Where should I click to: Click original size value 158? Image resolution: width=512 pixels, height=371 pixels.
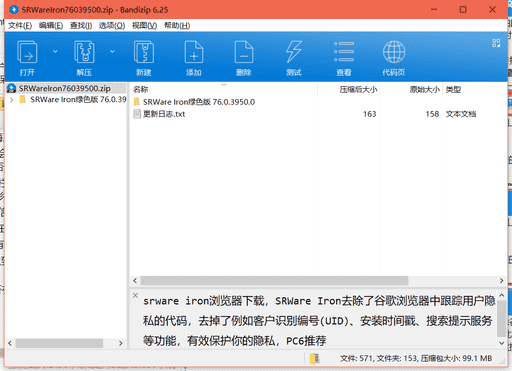(x=432, y=114)
